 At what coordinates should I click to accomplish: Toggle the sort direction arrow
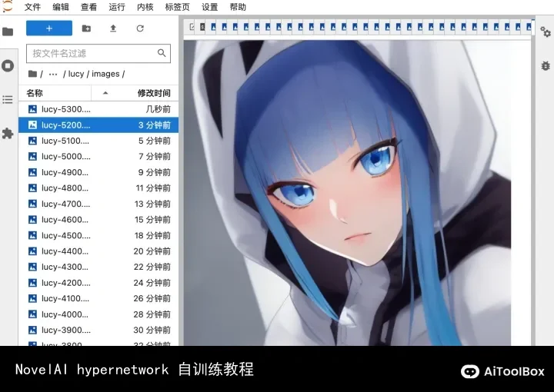(x=105, y=93)
